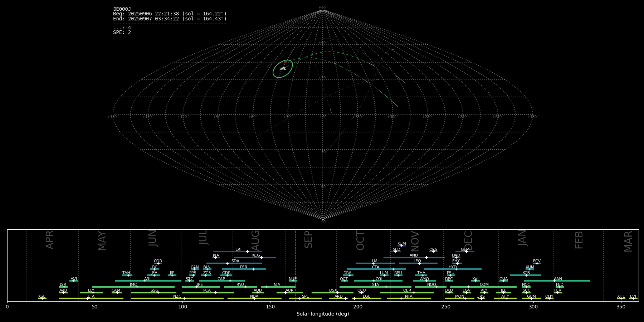Select the ORI shower activity bar
Screen dimensions: 644x322
(378, 281)
